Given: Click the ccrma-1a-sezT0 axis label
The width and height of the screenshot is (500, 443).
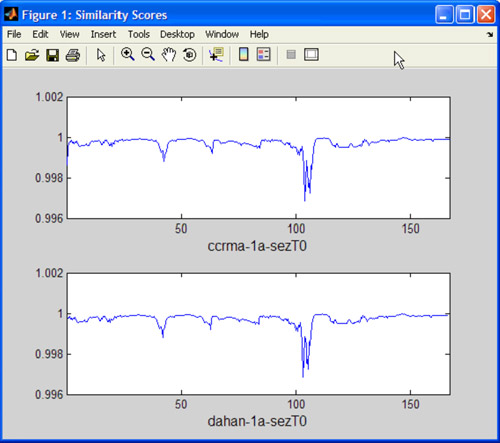Looking at the screenshot, I should [x=257, y=246].
